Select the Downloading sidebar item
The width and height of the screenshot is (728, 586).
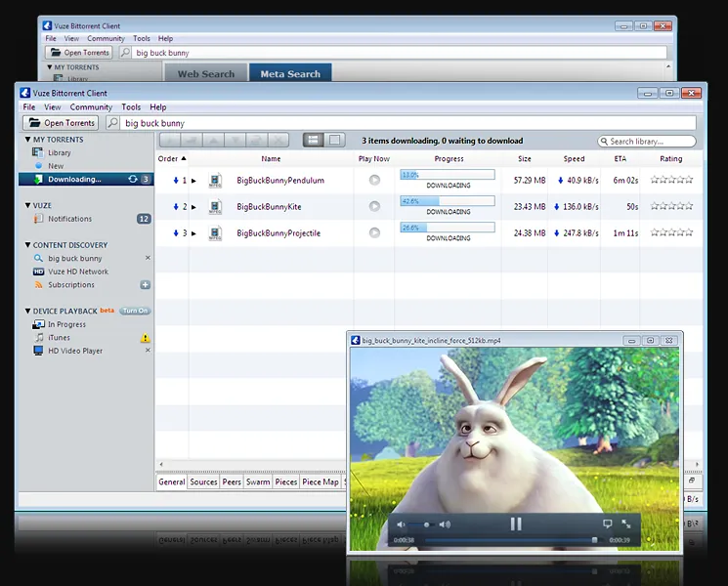86,179
